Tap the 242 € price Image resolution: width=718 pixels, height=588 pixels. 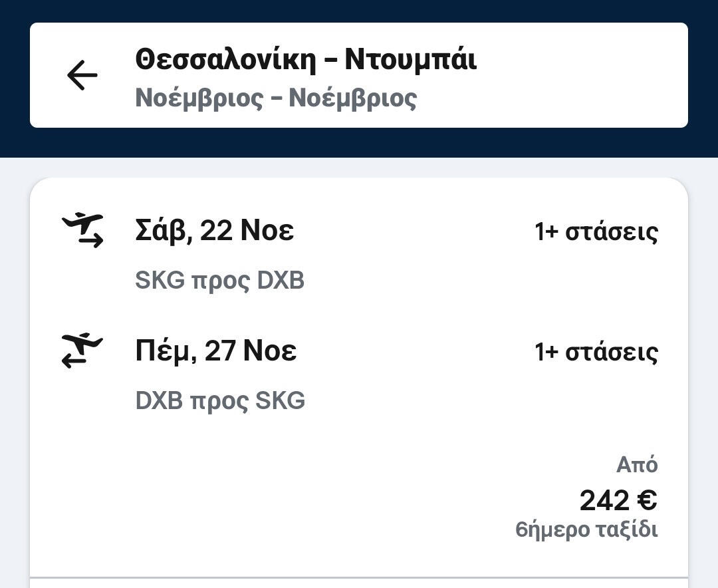[618, 500]
